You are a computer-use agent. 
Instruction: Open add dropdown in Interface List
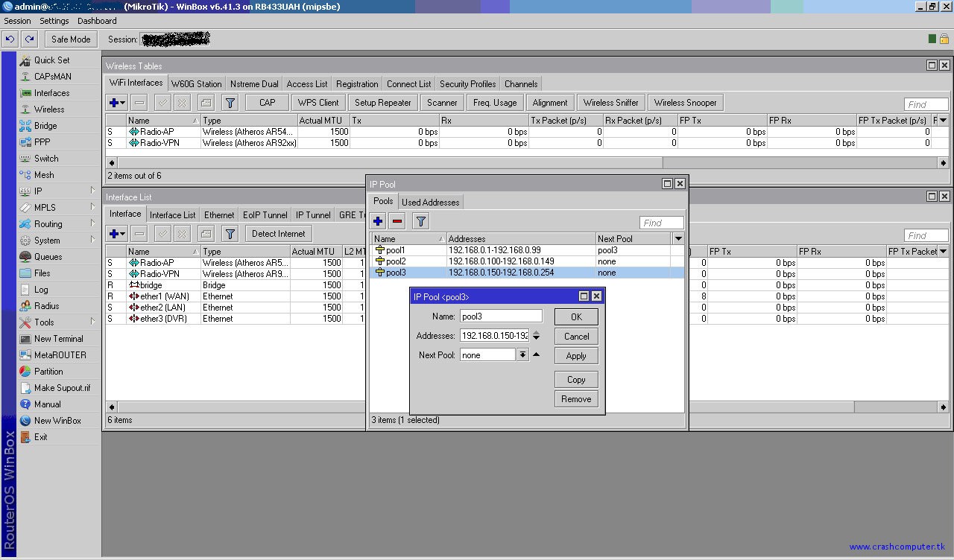(x=117, y=234)
